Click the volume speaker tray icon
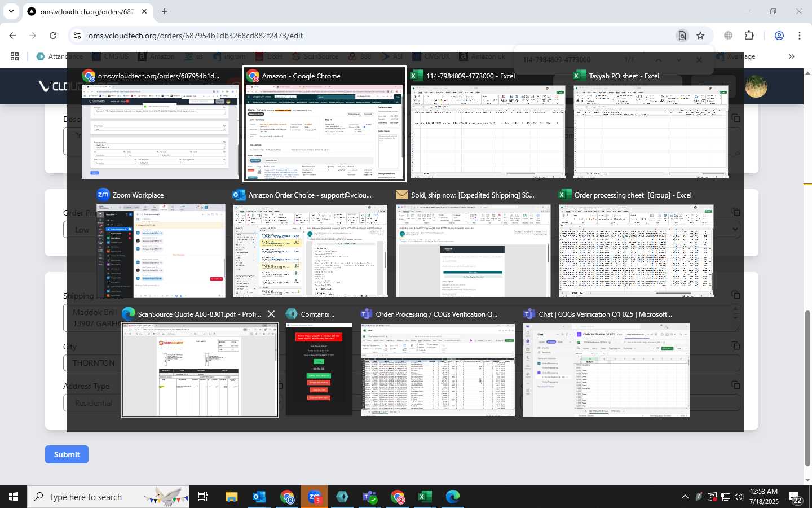The image size is (812, 508). point(739,497)
